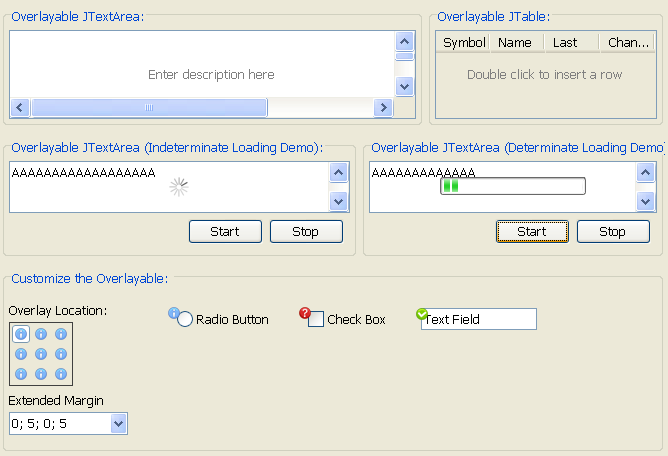
Task: Click the horizontal scrollbar thumb in description area
Action: point(149,108)
